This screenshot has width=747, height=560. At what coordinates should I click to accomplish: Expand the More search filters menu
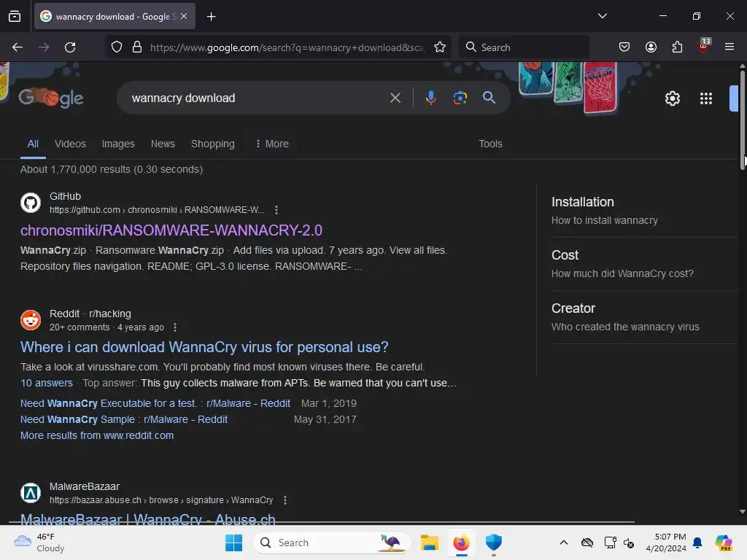pos(272,144)
